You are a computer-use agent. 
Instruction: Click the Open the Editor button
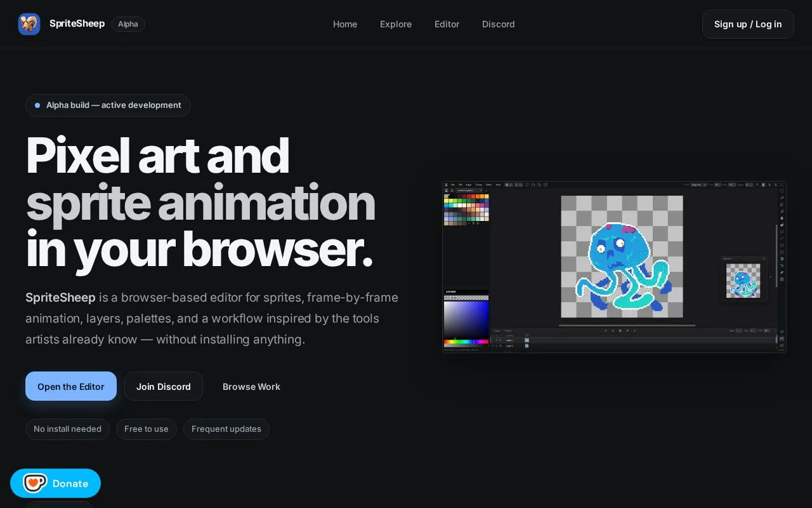[x=71, y=386]
